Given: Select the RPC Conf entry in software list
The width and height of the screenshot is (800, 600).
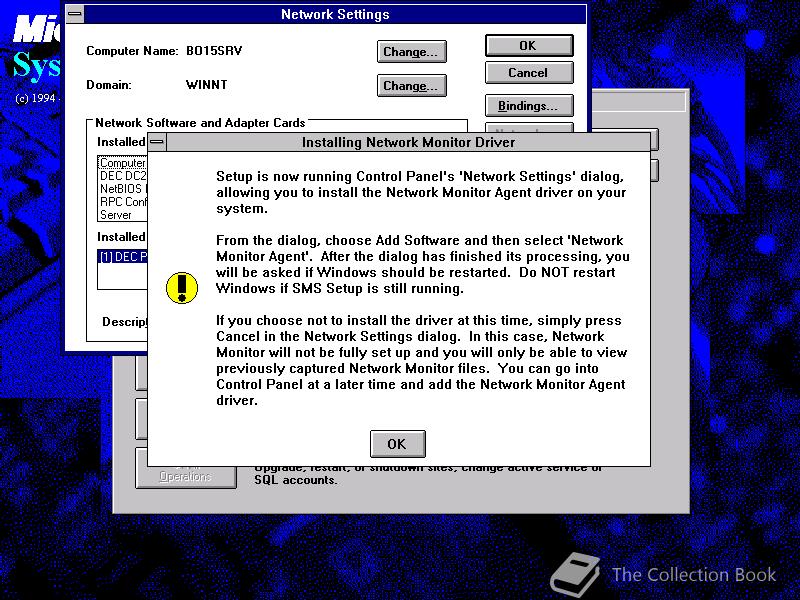Looking at the screenshot, I should pyautogui.click(x=123, y=202).
